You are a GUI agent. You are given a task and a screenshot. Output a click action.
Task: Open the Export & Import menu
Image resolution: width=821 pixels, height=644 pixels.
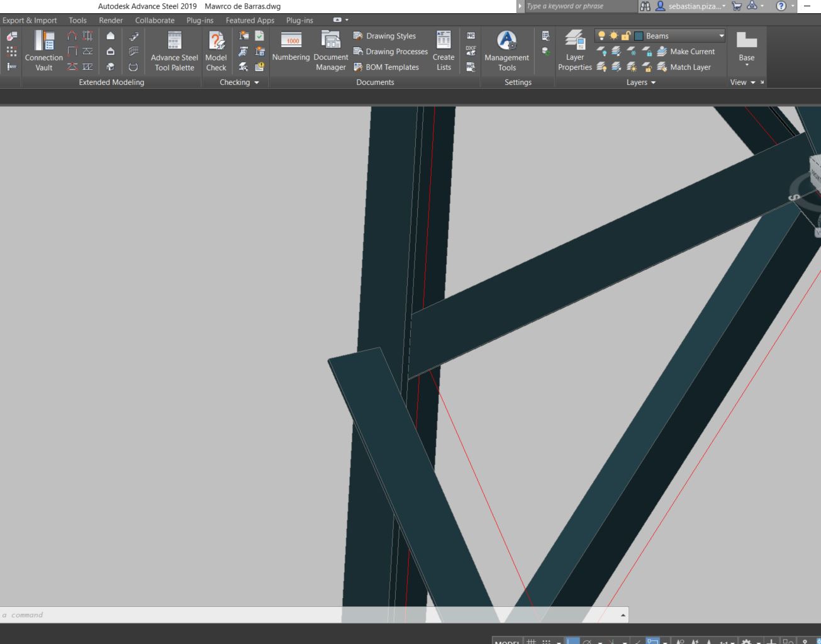[30, 20]
